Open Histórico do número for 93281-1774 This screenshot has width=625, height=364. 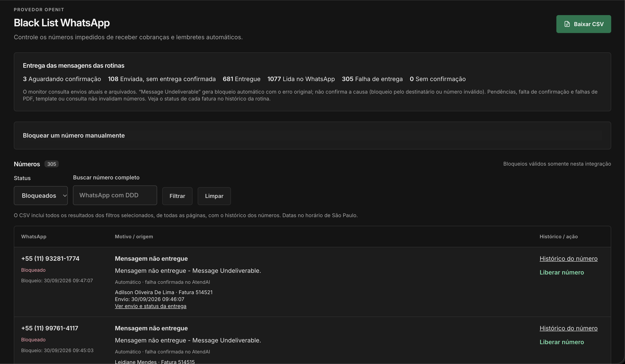(x=568, y=258)
